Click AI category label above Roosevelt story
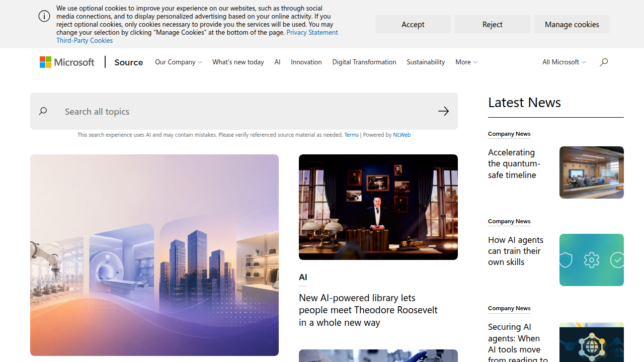This screenshot has width=644, height=362. (x=303, y=277)
